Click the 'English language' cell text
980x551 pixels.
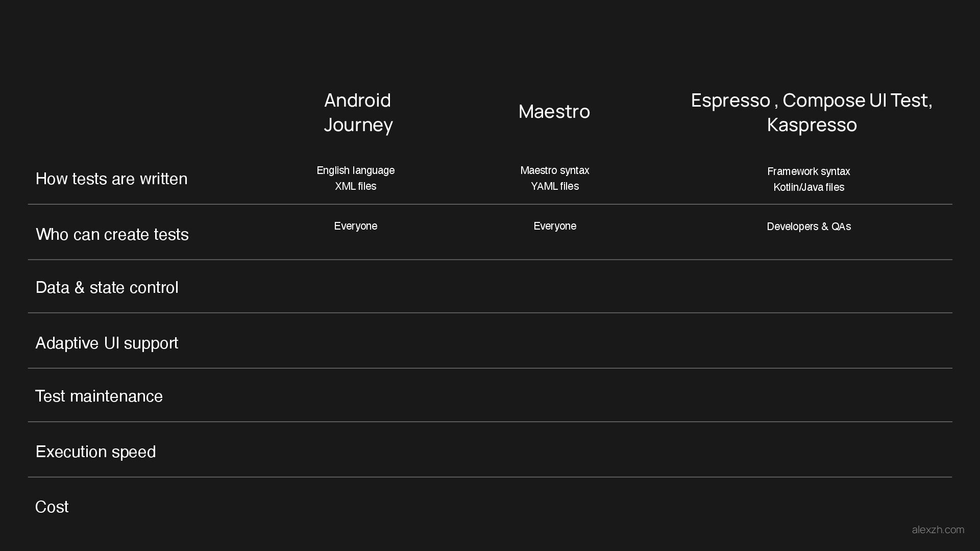356,170
